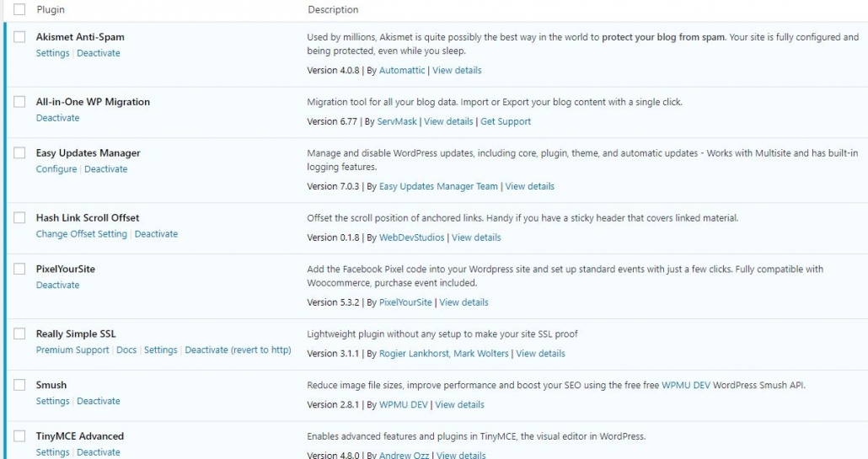Click the 'Version 4.0.8' text
Screen dimensions: 868x459
[x=333, y=70]
